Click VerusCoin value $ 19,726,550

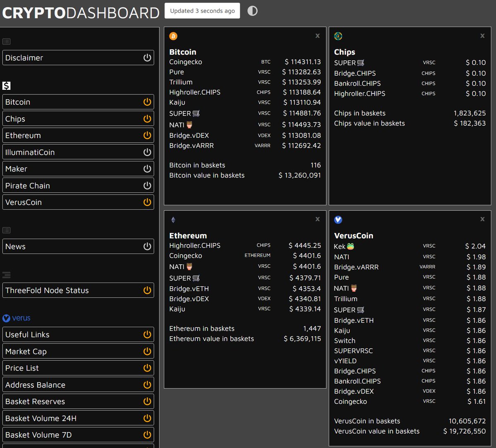click(465, 431)
